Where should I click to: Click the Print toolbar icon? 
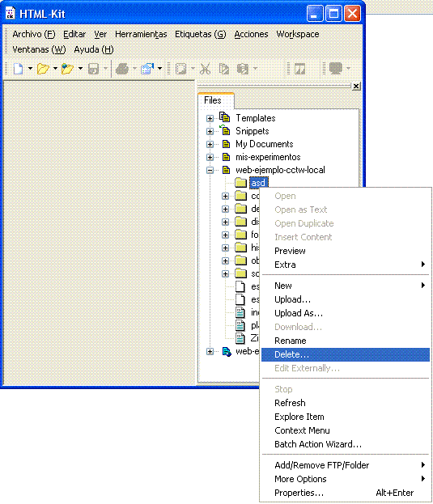click(x=122, y=69)
